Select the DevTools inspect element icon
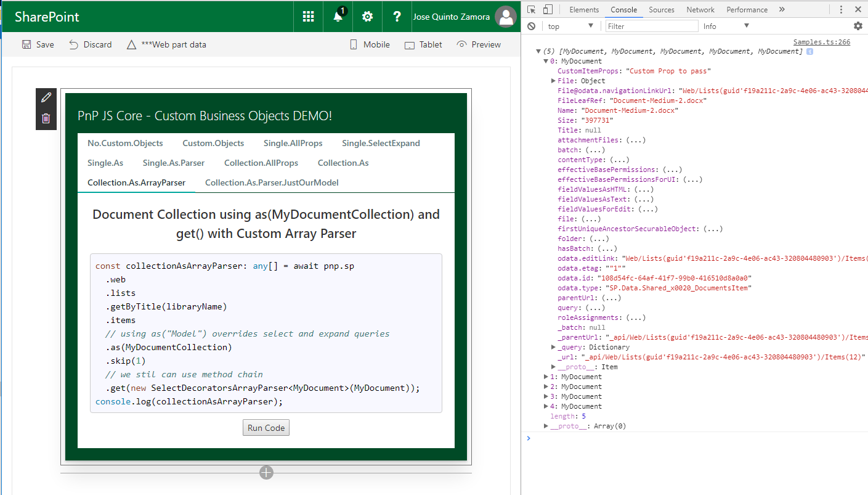 point(532,9)
